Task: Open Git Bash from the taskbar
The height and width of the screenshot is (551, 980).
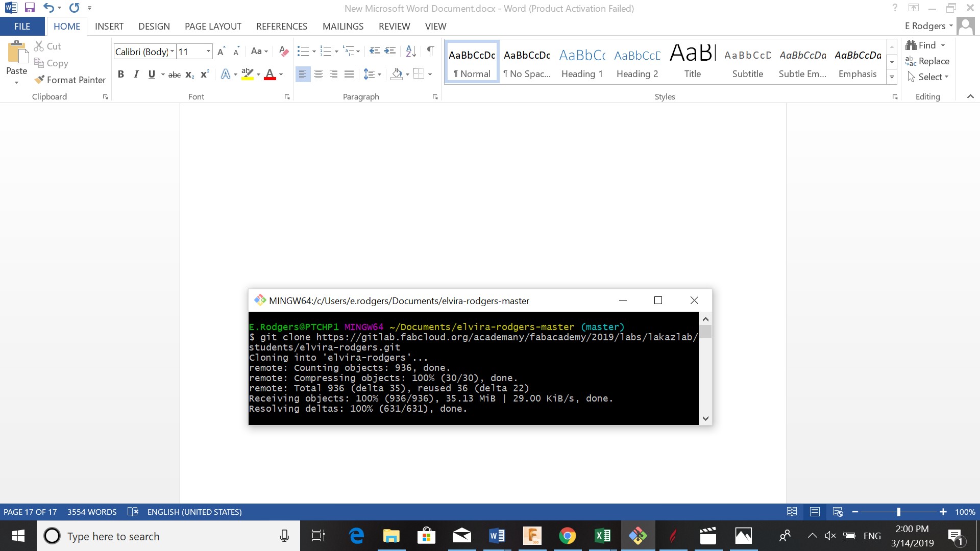Action: pos(638,536)
